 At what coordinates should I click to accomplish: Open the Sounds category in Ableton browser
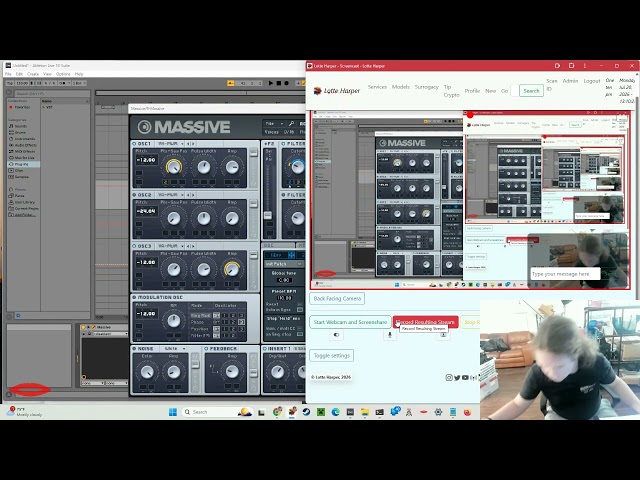[21, 126]
